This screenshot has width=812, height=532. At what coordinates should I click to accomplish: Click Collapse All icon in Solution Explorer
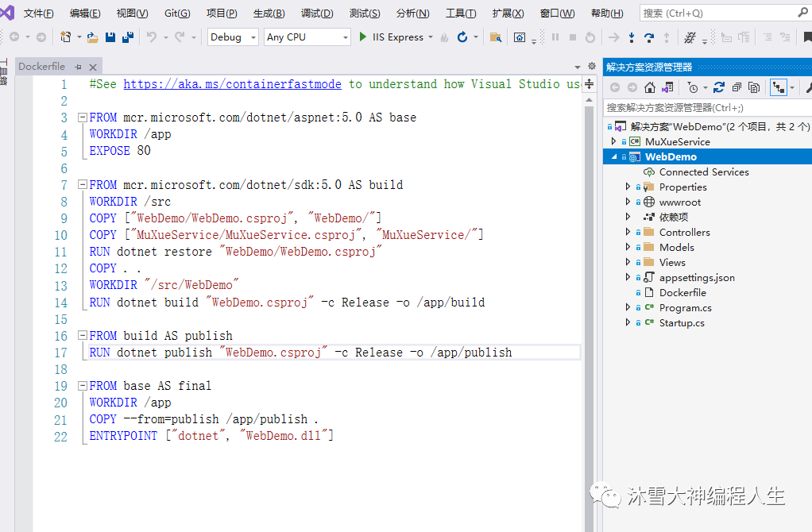737,88
